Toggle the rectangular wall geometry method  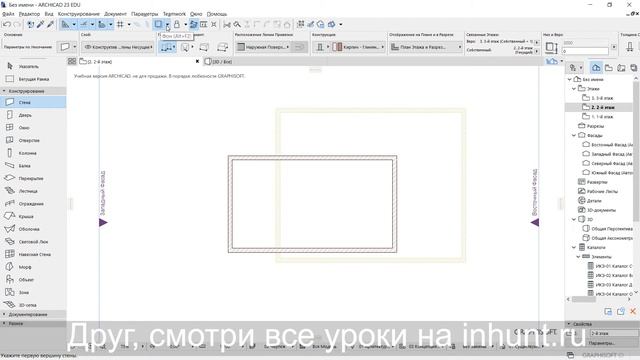click(x=204, y=47)
